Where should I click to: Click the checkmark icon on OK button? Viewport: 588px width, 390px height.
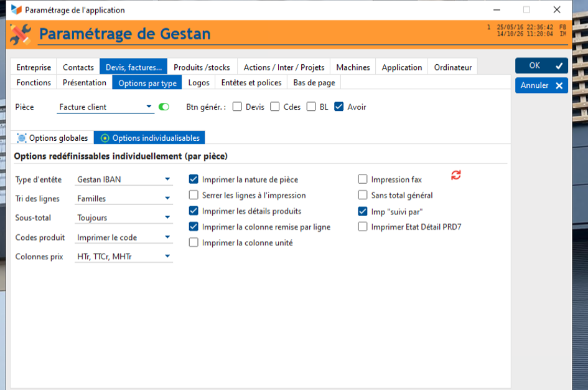[x=559, y=65]
